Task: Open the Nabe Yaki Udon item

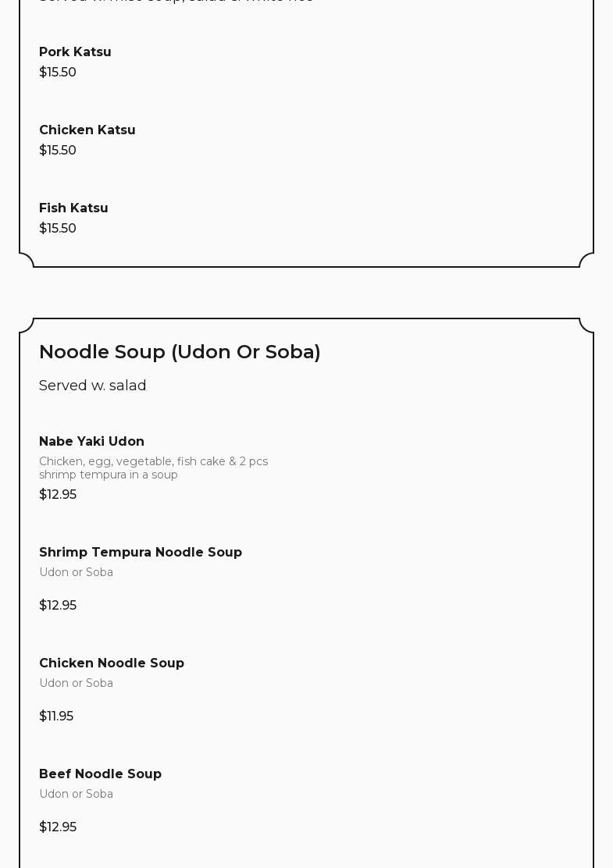Action: click(91, 441)
